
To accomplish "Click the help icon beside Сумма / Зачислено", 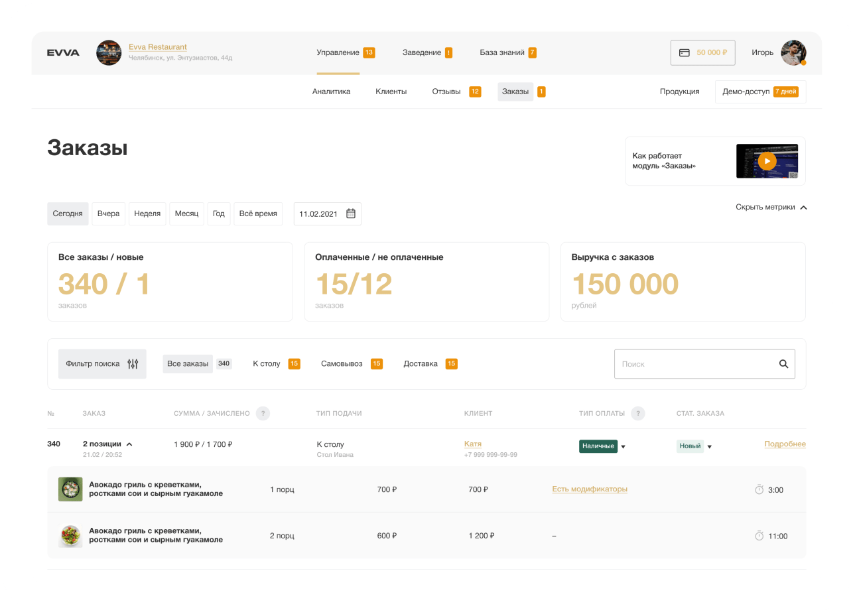I will pyautogui.click(x=263, y=413).
